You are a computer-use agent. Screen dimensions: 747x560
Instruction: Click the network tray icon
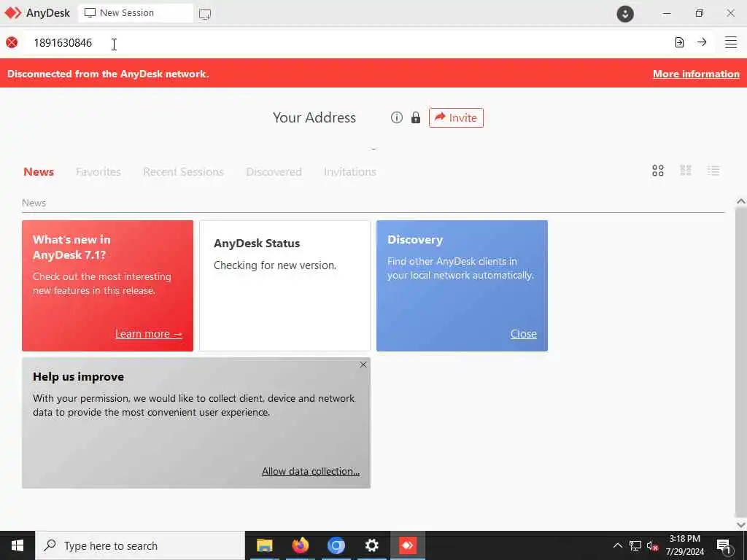635,545
